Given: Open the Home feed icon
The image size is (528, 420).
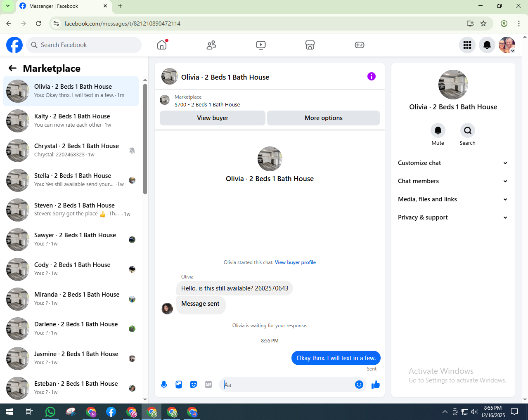Looking at the screenshot, I should (x=162, y=45).
